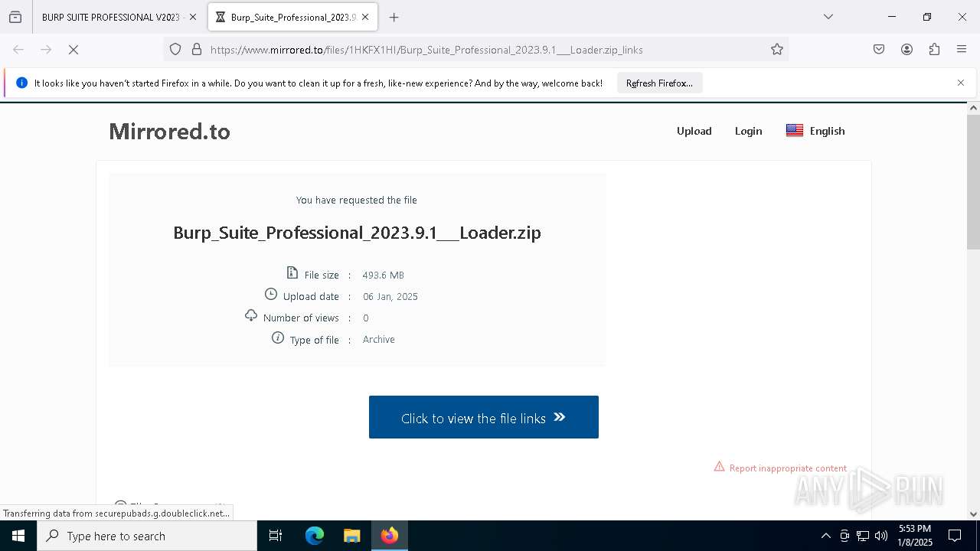980x551 pixels.
Task: Click to view the file links
Action: [484, 417]
